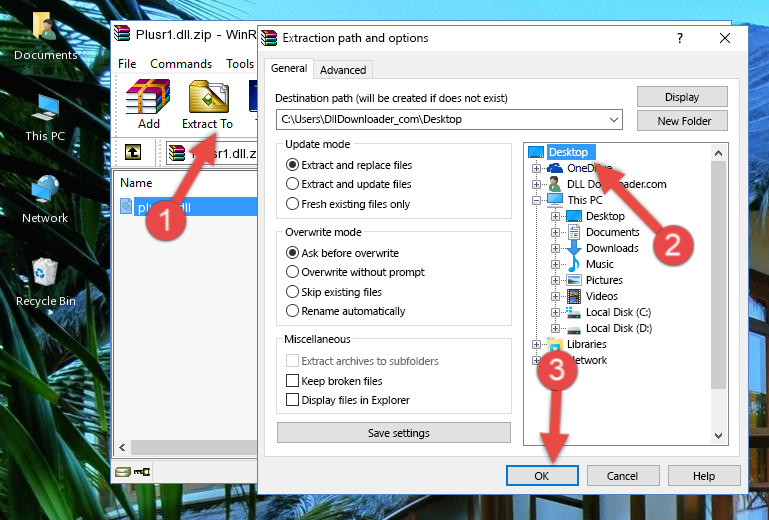Click Local Disk (D:) drive icon

[x=573, y=329]
